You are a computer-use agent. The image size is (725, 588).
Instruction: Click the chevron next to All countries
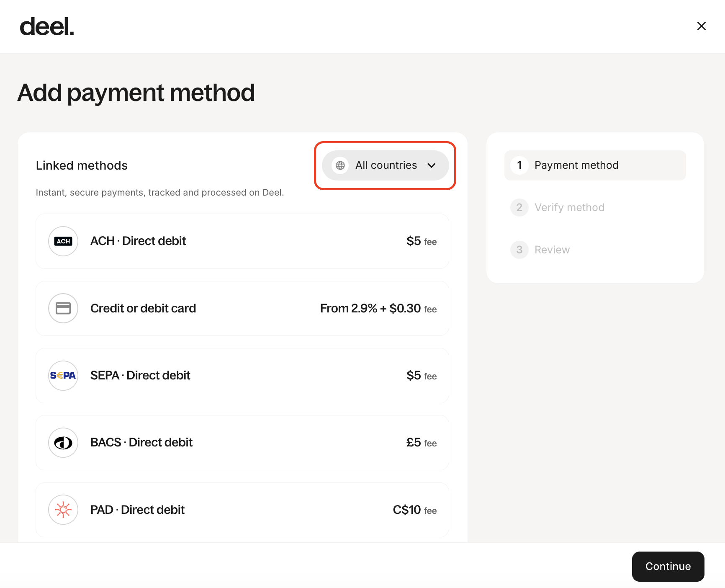tap(432, 165)
